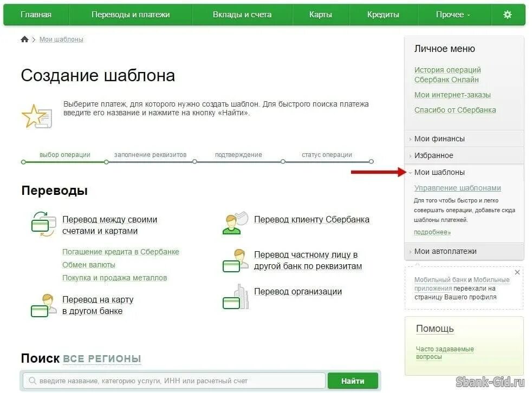This screenshot has width=532, height=393.
Task: Click the home icon in breadcrumb
Action: (24, 40)
